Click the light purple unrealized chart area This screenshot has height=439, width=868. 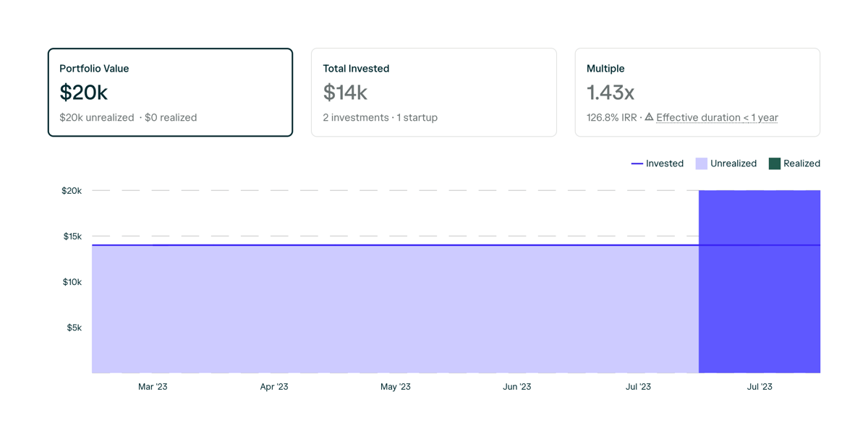[362, 311]
